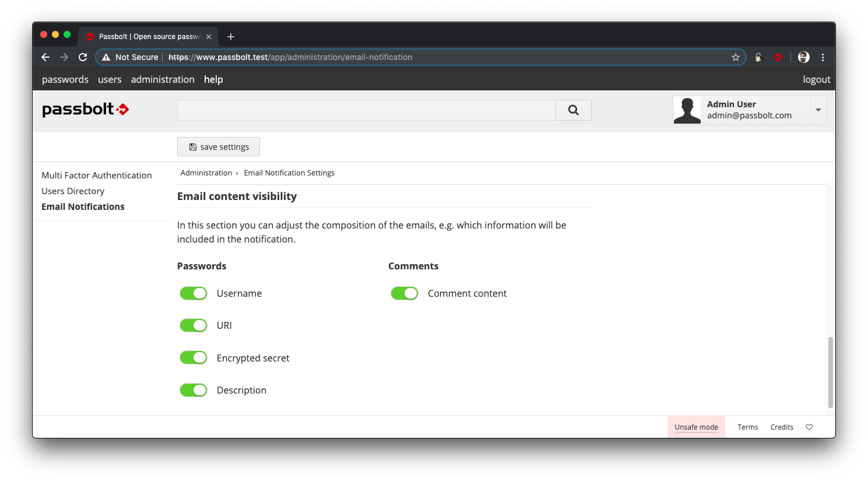The image size is (868, 481).
Task: Open a new browser tab
Action: (231, 37)
